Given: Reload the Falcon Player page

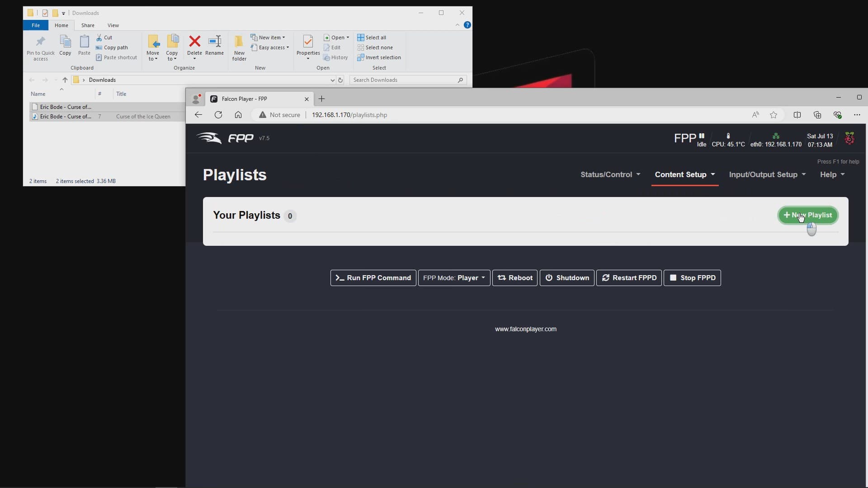Looking at the screenshot, I should click(x=218, y=115).
